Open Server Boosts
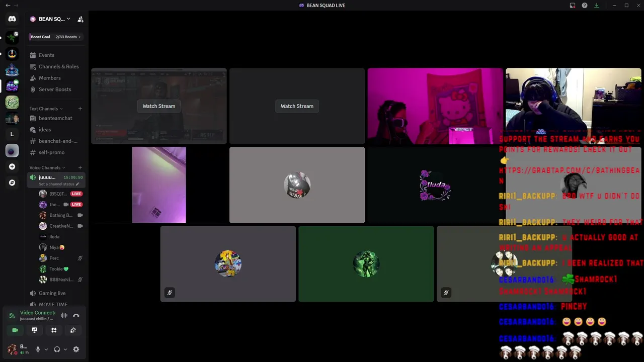The height and width of the screenshot is (362, 644). [x=55, y=89]
